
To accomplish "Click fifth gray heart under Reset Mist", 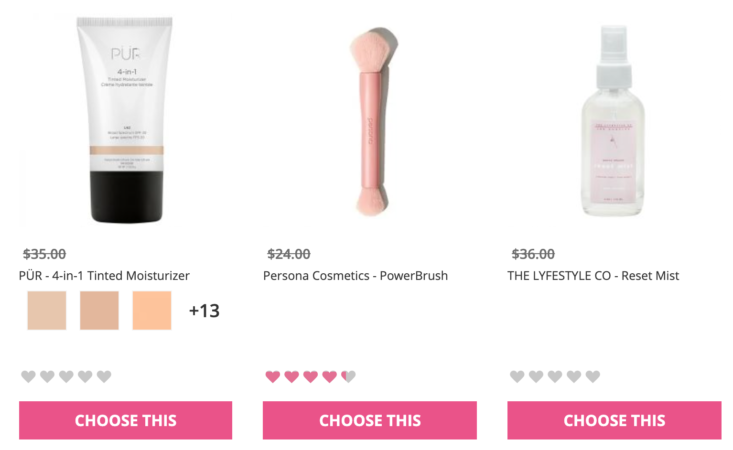I will (593, 376).
